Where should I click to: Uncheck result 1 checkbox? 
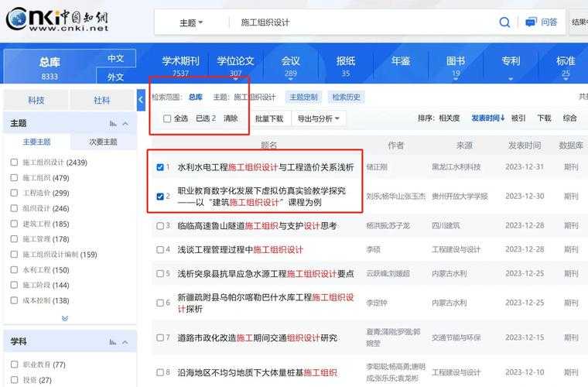tap(160, 167)
